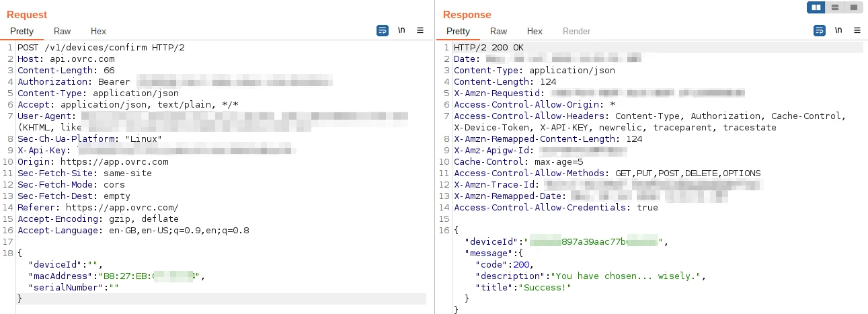Switch to the Raw tab in Request

[x=63, y=31]
